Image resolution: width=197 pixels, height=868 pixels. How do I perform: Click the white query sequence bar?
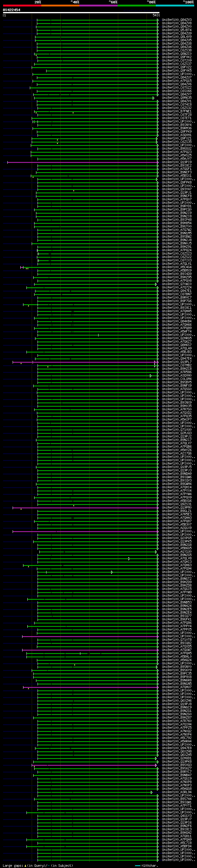click(x=81, y=12)
